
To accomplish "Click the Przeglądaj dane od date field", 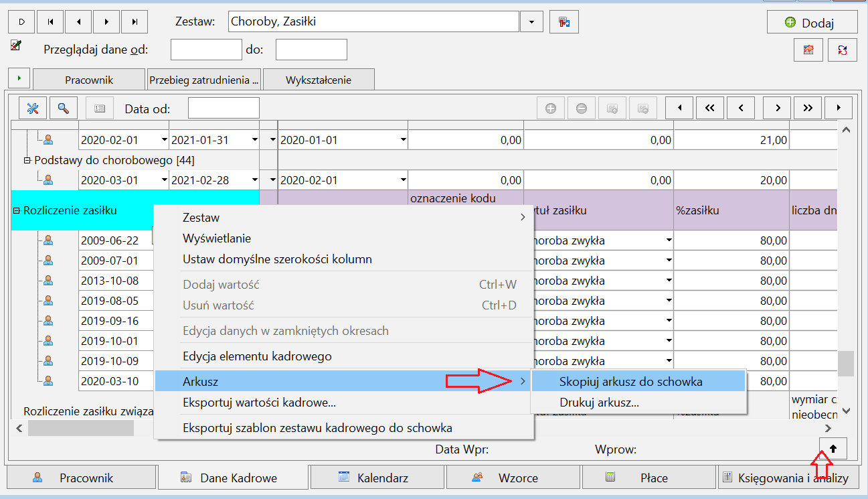I will pyautogui.click(x=206, y=50).
